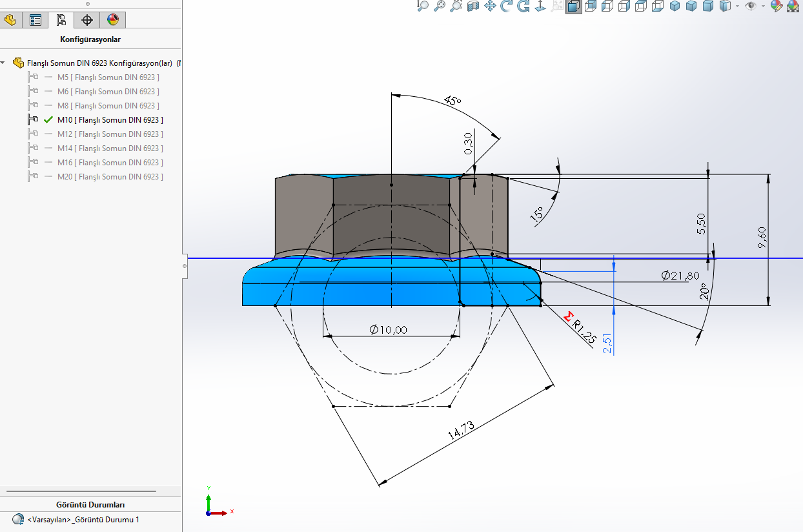
Task: Select the M12 configuration
Action: tap(110, 134)
